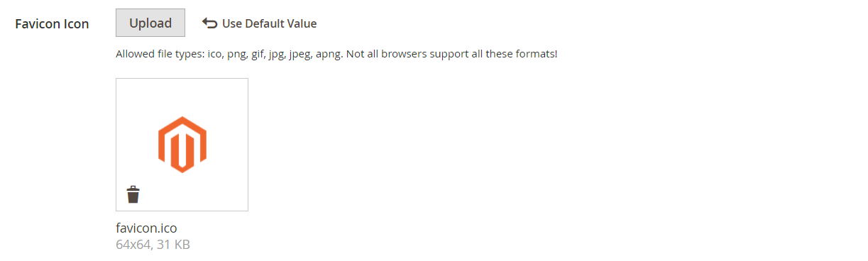
Task: Choose a new favicon file with Upload
Action: coord(150,23)
